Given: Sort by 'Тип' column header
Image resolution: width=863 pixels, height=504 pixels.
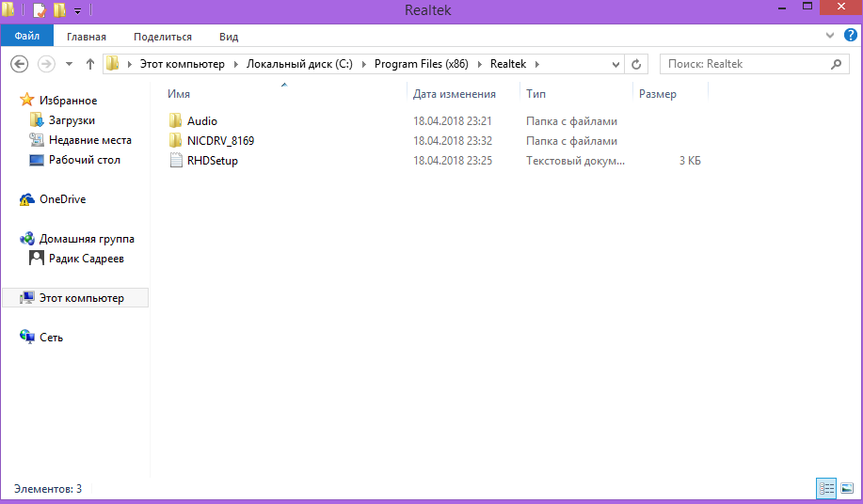Looking at the screenshot, I should tap(535, 94).
